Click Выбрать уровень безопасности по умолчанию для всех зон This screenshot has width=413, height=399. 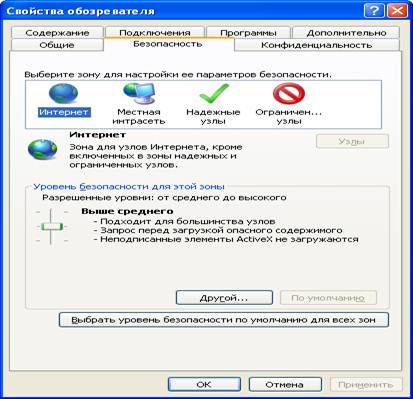(x=224, y=320)
